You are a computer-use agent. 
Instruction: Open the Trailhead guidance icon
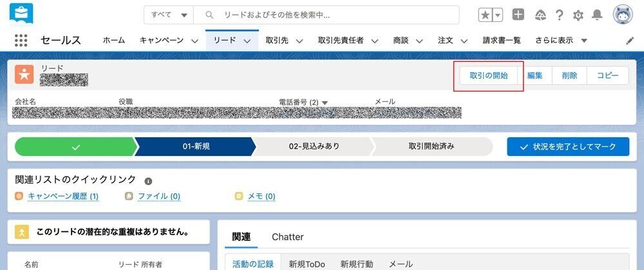(x=540, y=15)
